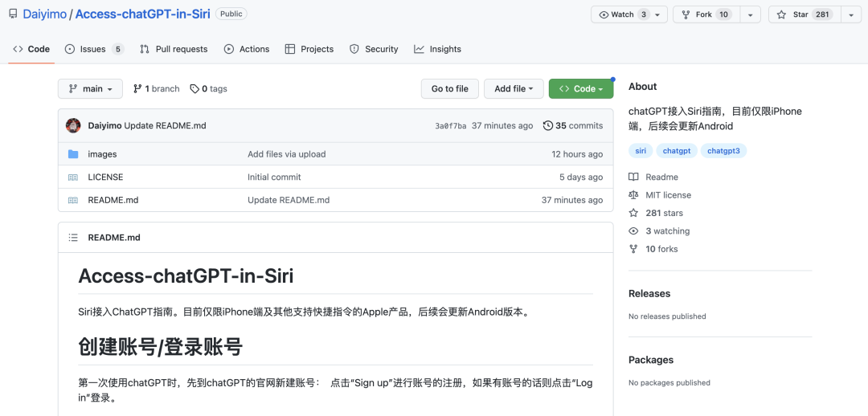The image size is (868, 416).
Task: Switch to the Code tab
Action: click(x=31, y=49)
